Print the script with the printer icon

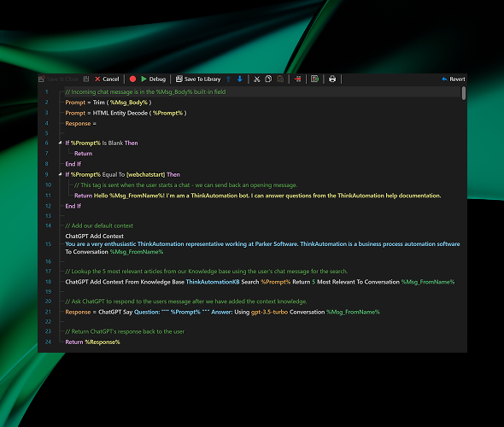[332, 79]
